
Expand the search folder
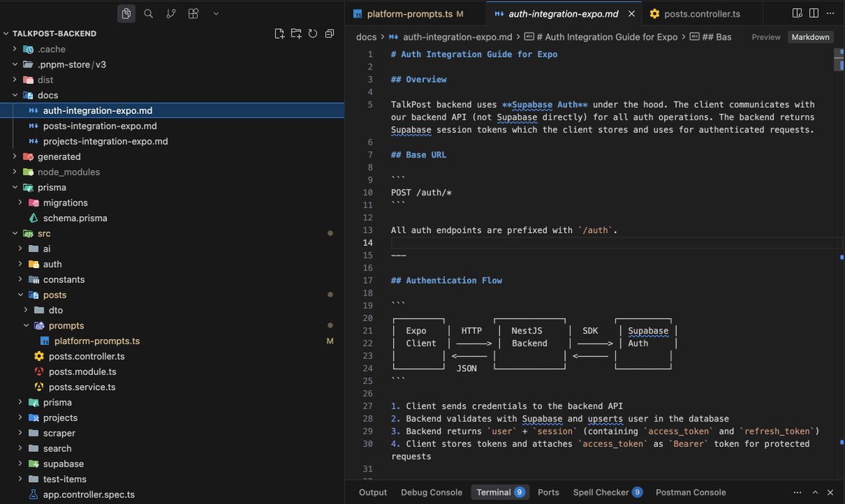coord(20,448)
